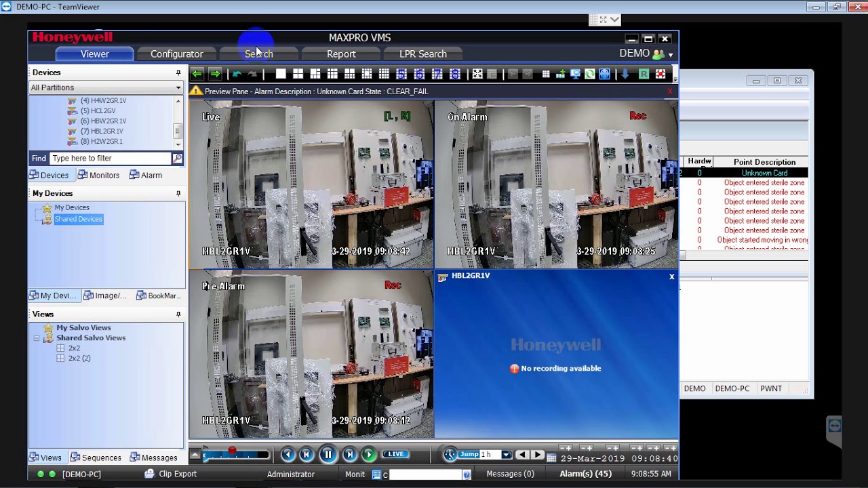
Task: Open the Image/... tab
Action: [105, 296]
